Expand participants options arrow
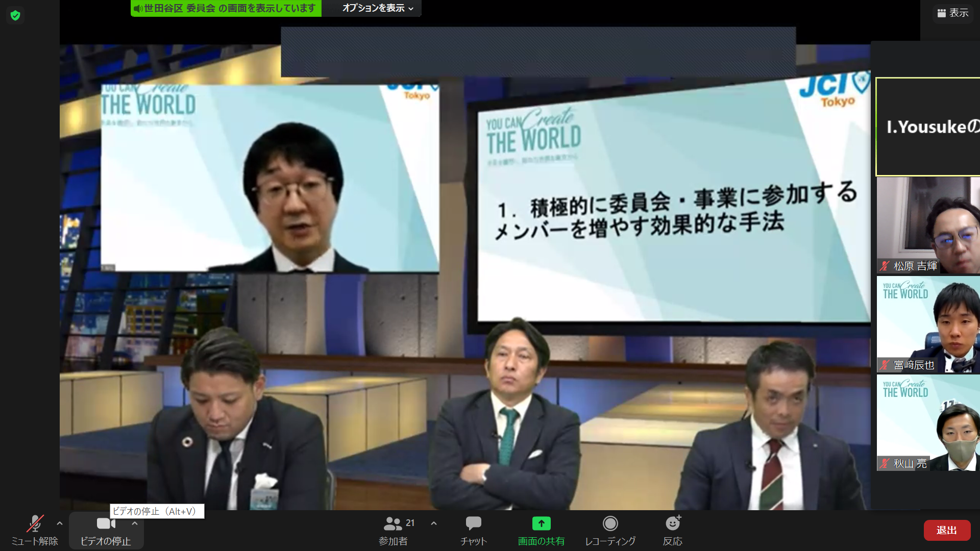Viewport: 980px width, 551px height. [434, 523]
